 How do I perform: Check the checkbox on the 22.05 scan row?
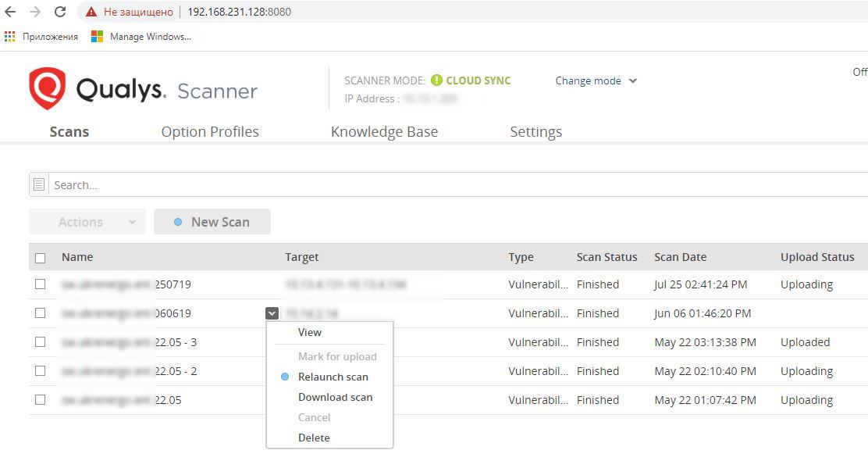pyautogui.click(x=41, y=399)
